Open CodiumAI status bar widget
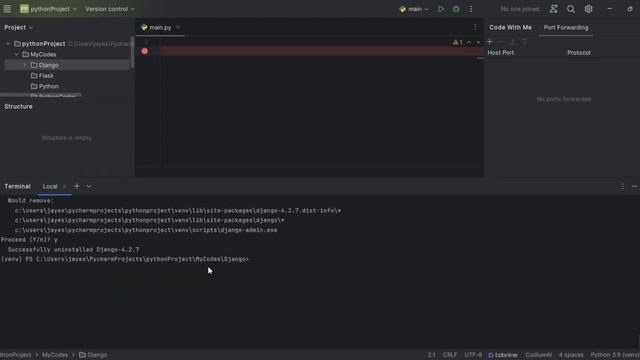640x360 pixels. point(538,355)
